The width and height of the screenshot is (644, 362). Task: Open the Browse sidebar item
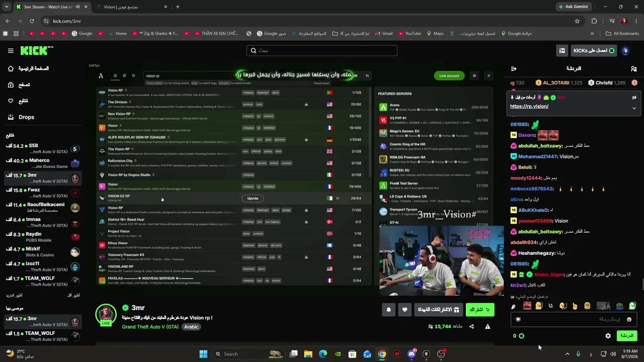coord(43,84)
